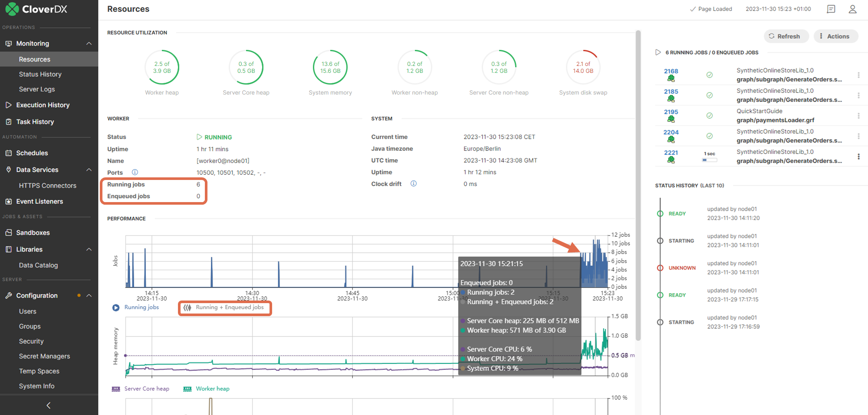Viewport: 868px width, 415px height.
Task: Open Sandboxes via its sidebar icon
Action: (9, 232)
